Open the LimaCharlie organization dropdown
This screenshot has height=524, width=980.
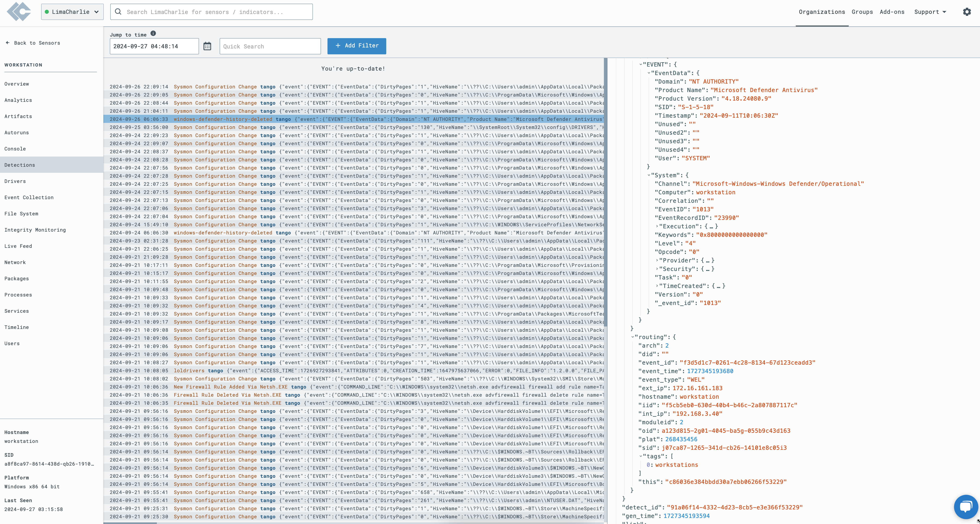(x=72, y=12)
